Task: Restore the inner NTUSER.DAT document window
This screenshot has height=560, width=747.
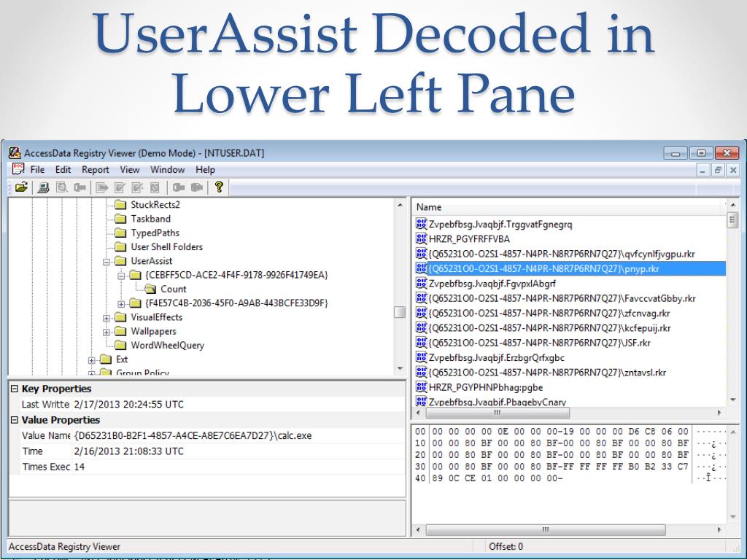Action: [718, 169]
